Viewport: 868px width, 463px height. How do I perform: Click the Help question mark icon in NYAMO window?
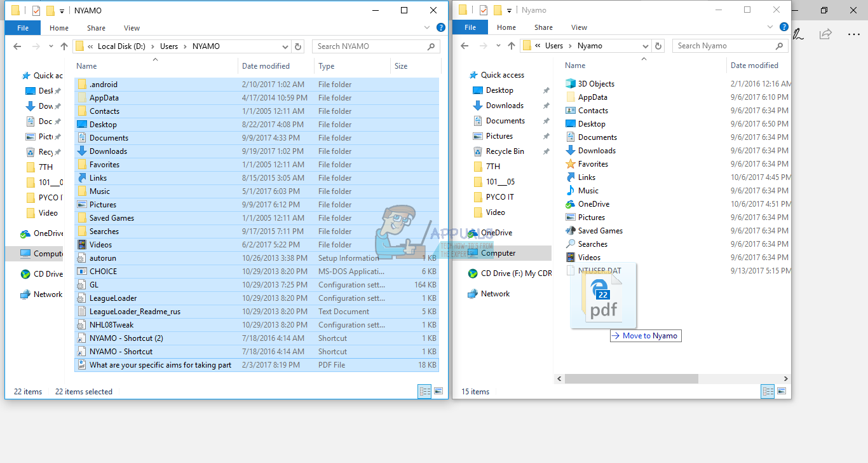441,28
